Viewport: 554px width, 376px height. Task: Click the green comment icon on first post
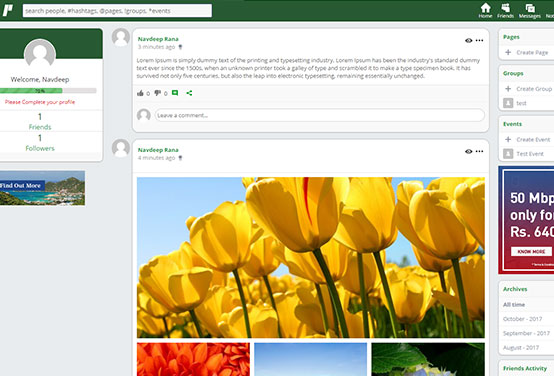point(175,93)
